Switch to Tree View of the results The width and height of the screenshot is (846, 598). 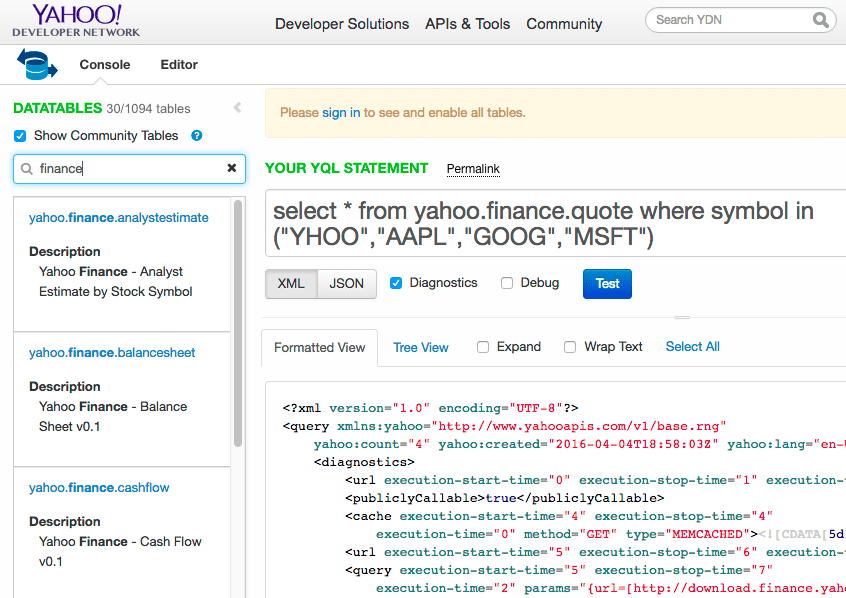[420, 347]
